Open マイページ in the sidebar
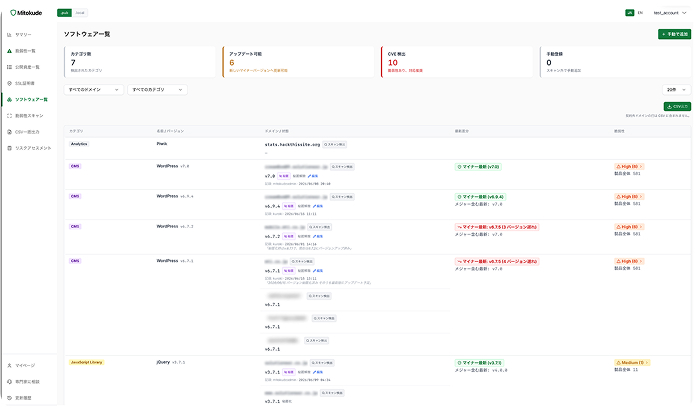The width and height of the screenshot is (696, 411). point(25,366)
